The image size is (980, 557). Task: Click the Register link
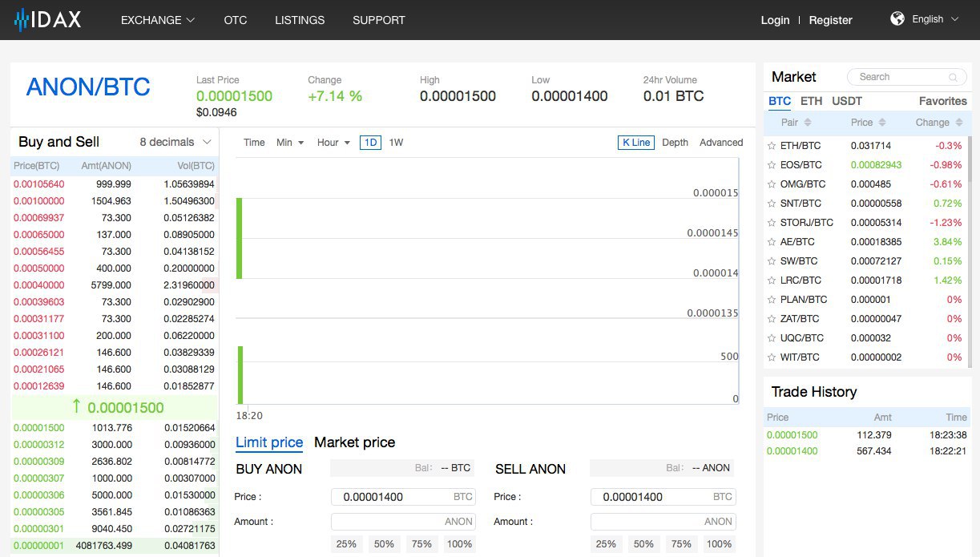pos(831,20)
